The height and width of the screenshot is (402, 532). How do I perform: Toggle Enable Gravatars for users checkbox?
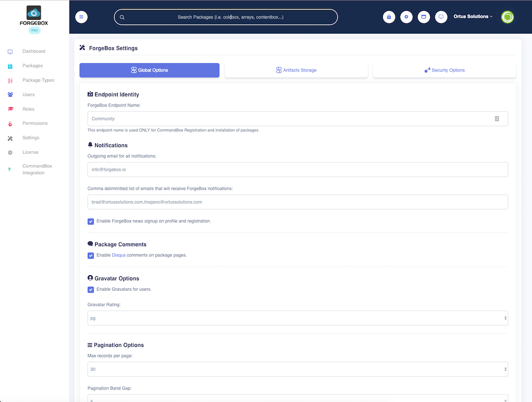click(91, 289)
